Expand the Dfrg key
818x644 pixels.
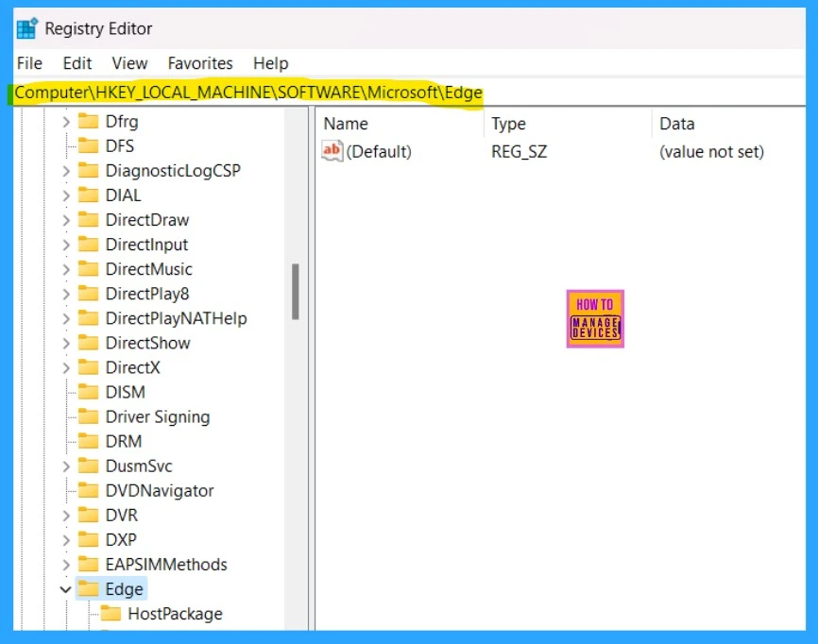coord(66,122)
